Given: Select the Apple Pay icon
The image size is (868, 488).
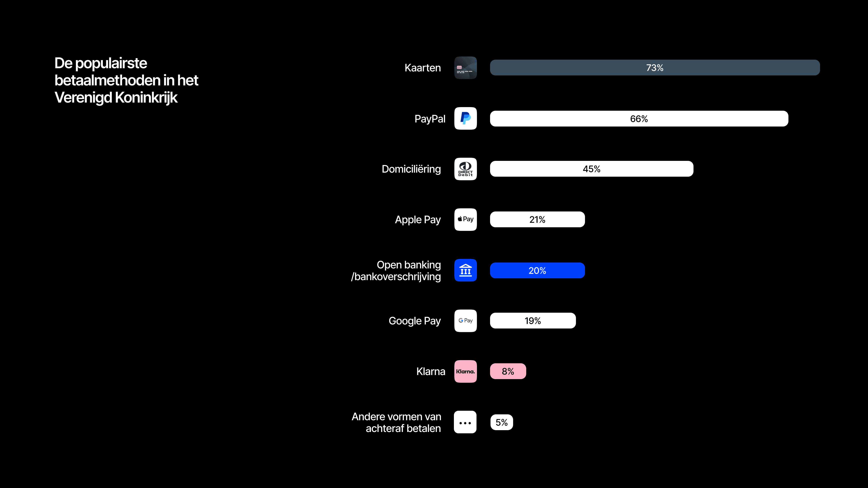Looking at the screenshot, I should [465, 219].
